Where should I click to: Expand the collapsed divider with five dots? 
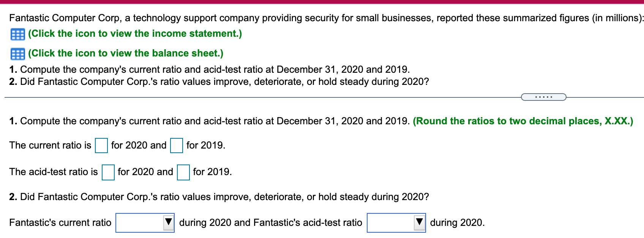click(544, 97)
